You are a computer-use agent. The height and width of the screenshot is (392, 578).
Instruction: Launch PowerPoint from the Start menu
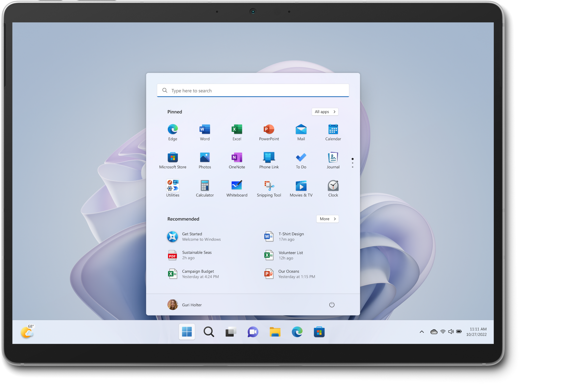coord(269,132)
